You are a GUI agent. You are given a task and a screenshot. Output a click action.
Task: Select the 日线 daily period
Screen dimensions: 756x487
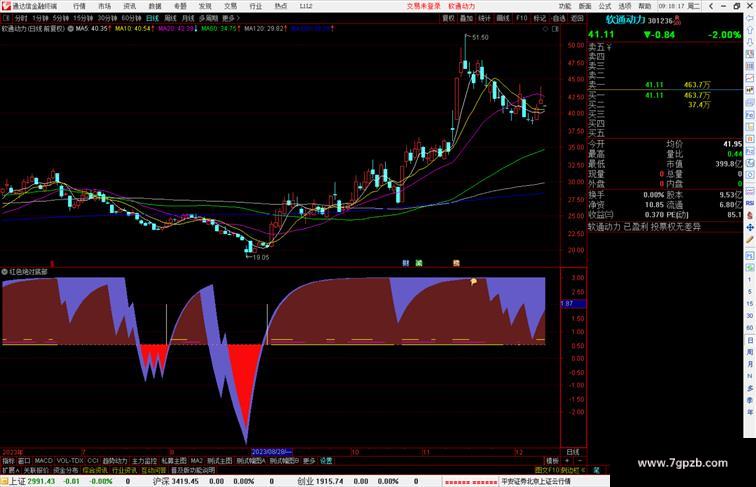click(152, 18)
